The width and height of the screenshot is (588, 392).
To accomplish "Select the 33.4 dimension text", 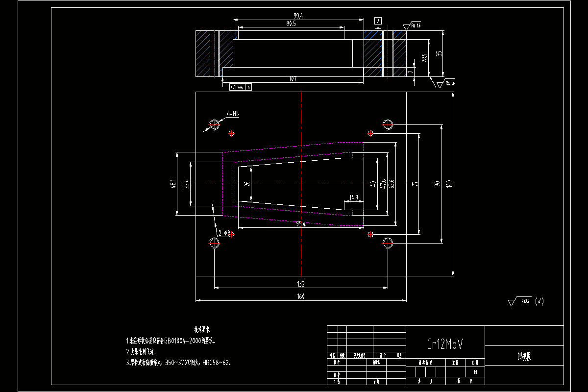I will pyautogui.click(x=187, y=184).
